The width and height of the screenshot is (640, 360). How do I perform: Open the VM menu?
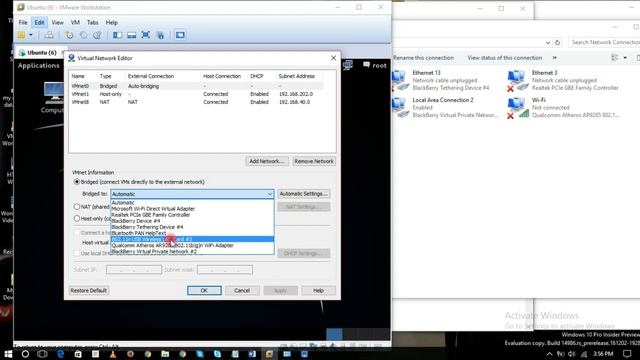click(75, 22)
